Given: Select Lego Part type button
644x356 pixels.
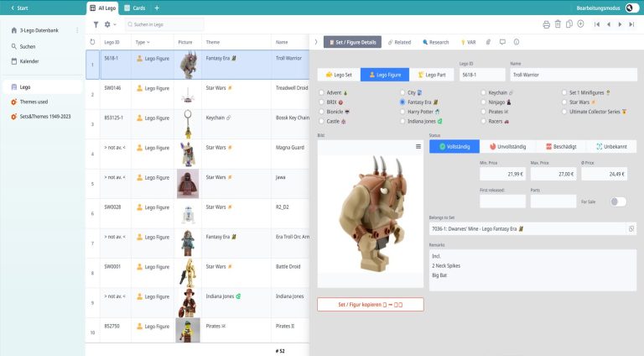Looking at the screenshot, I should pyautogui.click(x=432, y=75).
